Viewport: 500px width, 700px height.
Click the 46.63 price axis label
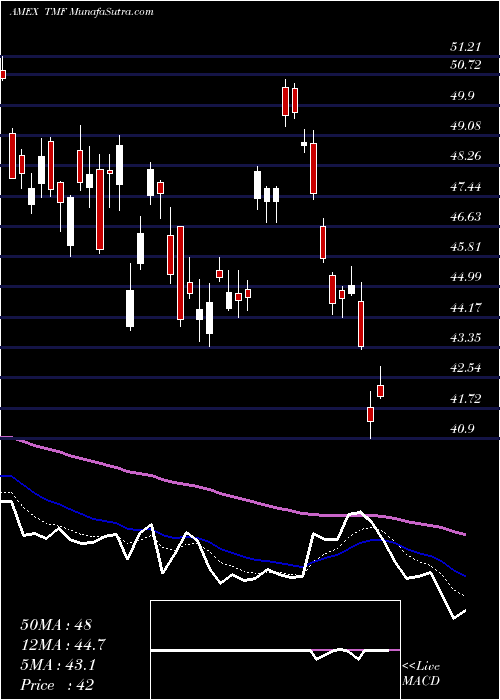coord(466,217)
